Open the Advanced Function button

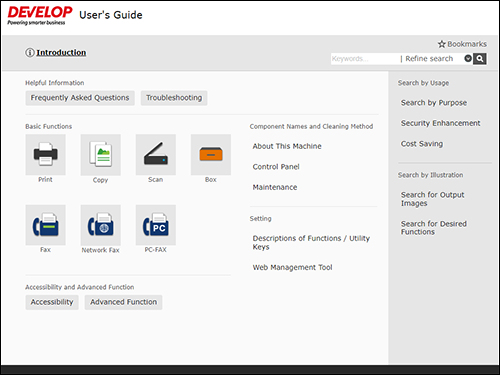point(123,302)
